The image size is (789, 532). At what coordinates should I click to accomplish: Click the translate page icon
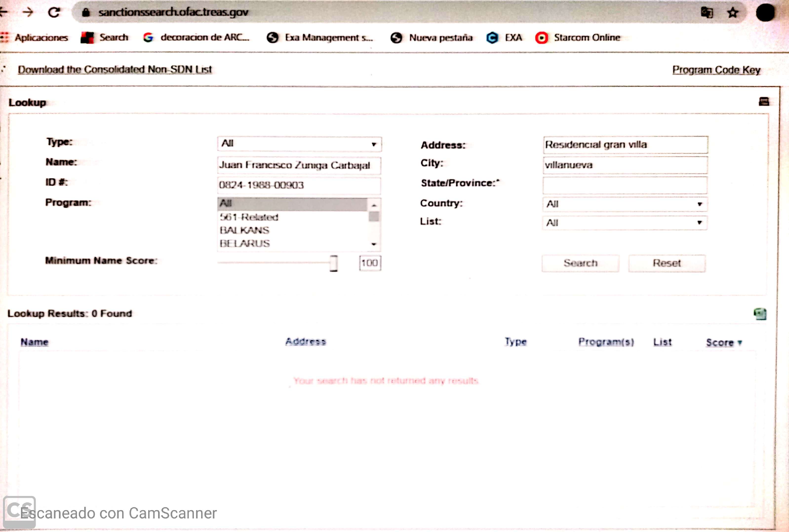point(707,13)
